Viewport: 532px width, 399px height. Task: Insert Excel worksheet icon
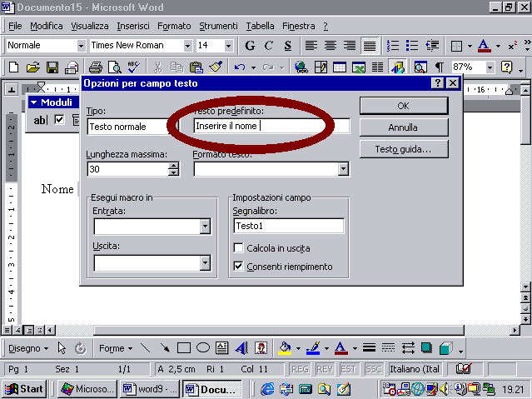(x=359, y=67)
